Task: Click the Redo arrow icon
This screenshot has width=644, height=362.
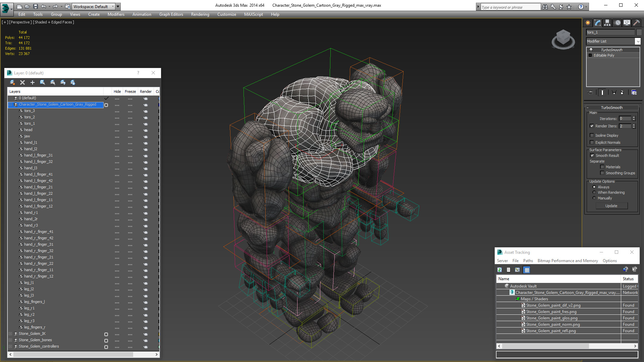Action: click(x=55, y=6)
